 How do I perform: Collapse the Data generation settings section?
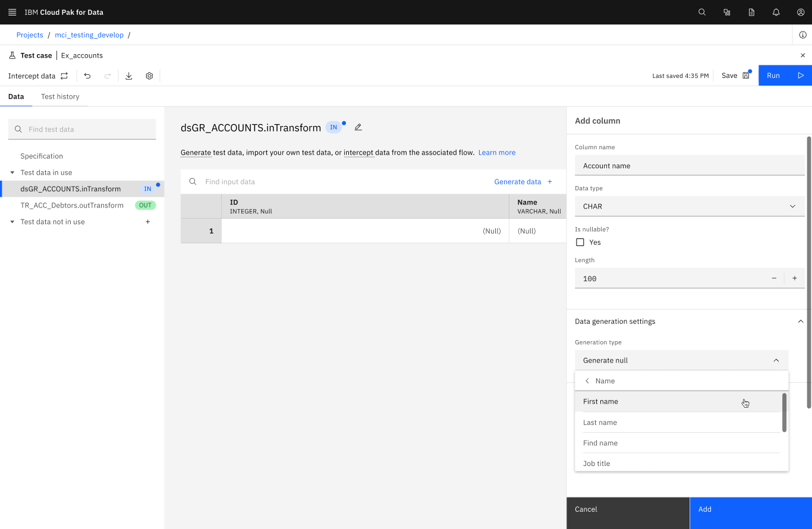tap(800, 322)
